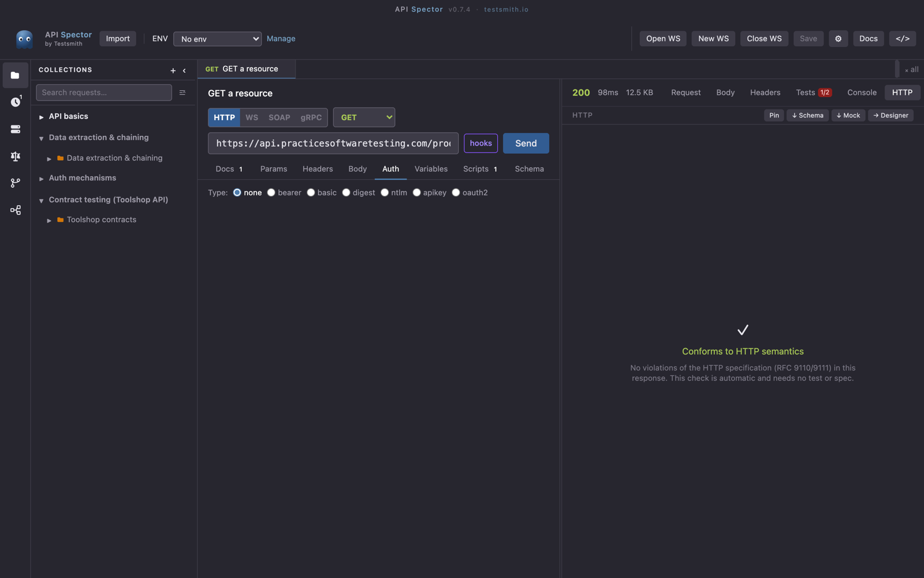Expand the Toolshop contracts folder arrow
This screenshot has height=578, width=924.
[49, 220]
